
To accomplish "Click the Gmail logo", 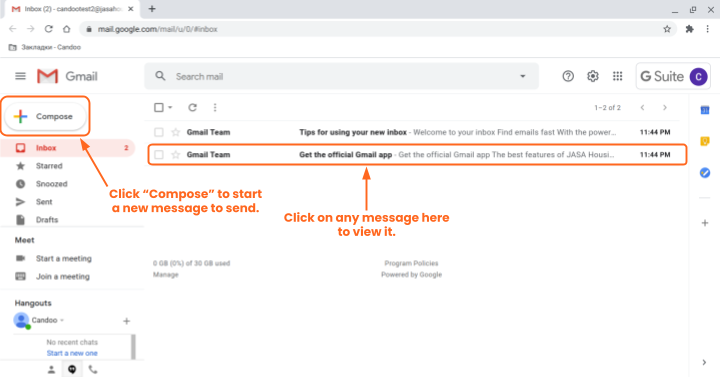I will pos(68,76).
